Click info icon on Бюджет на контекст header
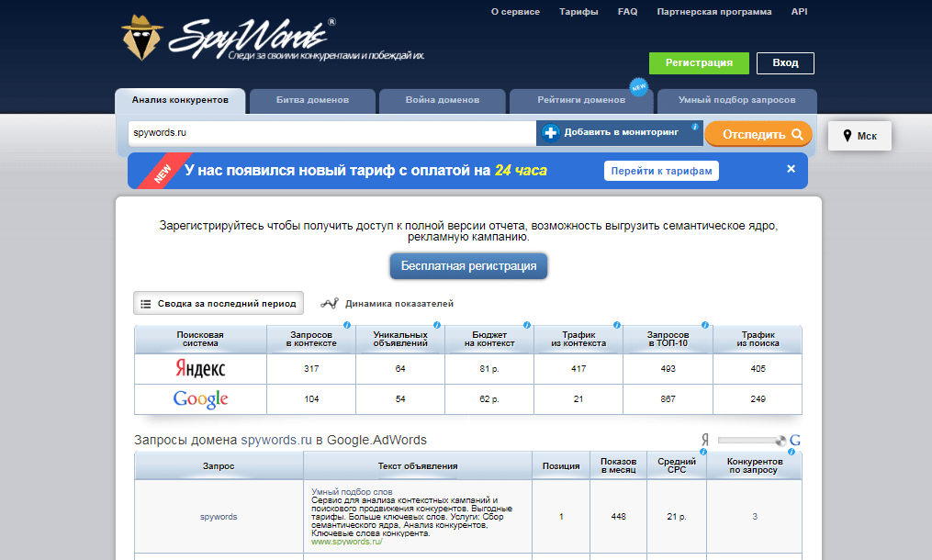 coord(527,325)
